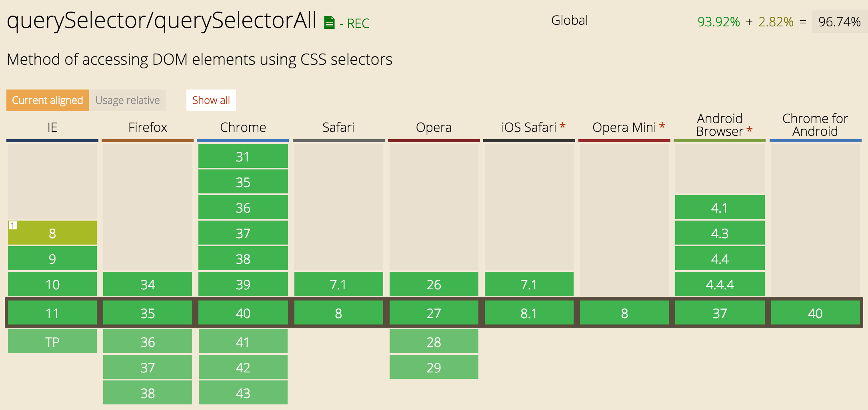868x410 pixels.
Task: Click the Global usage label
Action: [x=570, y=20]
